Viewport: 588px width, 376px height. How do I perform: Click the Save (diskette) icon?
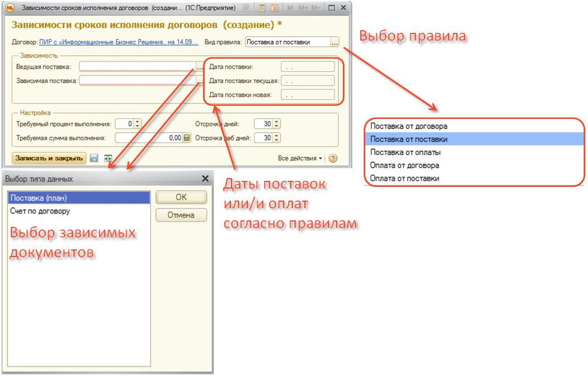(x=94, y=158)
